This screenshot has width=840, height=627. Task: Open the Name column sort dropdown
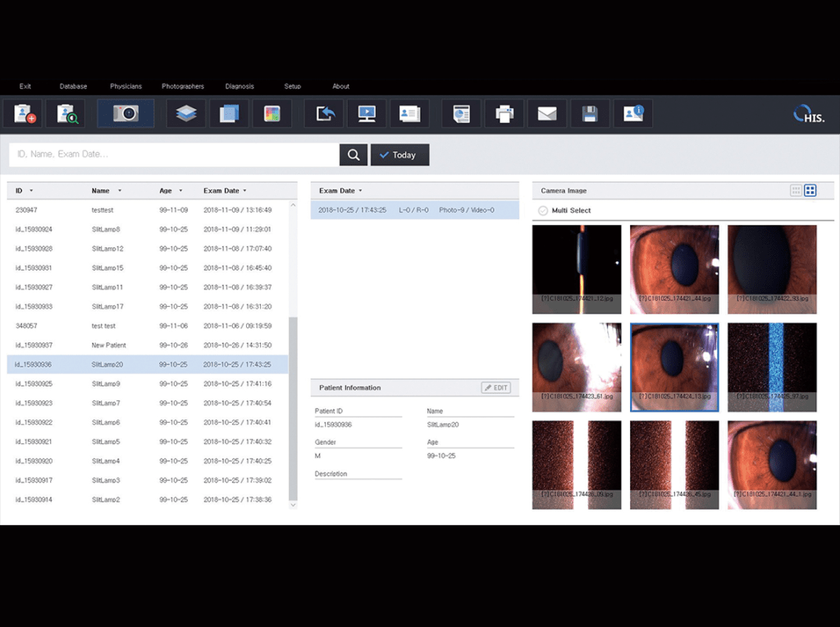tap(121, 190)
